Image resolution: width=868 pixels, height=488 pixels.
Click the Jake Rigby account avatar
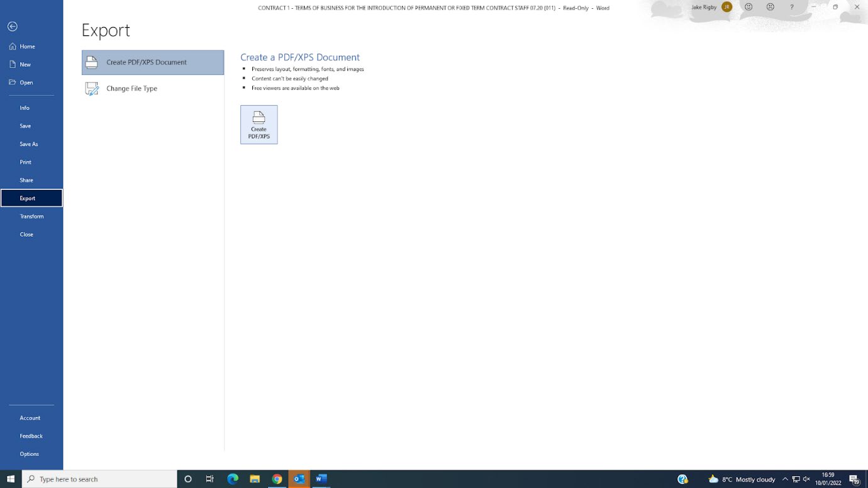(x=726, y=7)
